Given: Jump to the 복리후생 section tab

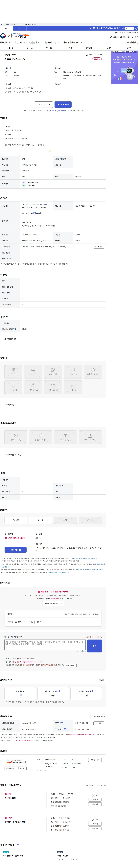Looking at the screenshot, I should 69,48.
